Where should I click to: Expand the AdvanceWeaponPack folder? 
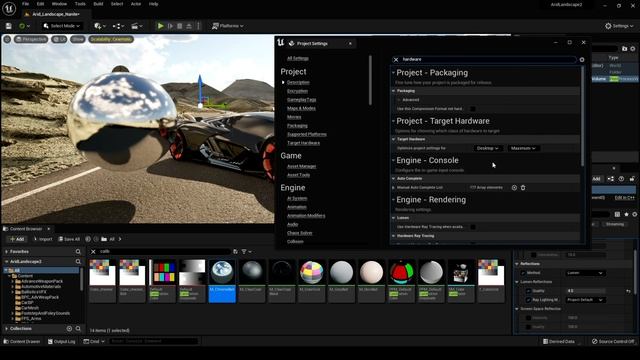[x=13, y=281]
